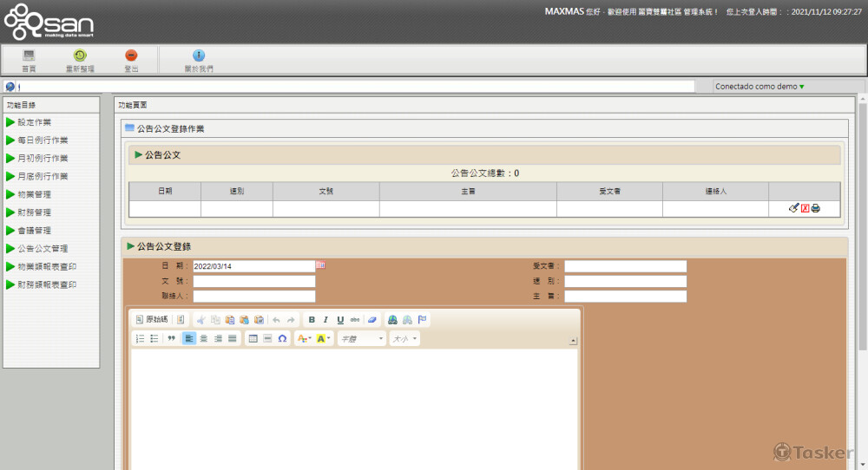Image resolution: width=868 pixels, height=470 pixels.
Task: Toggle italic formatting in the editor
Action: (x=325, y=320)
